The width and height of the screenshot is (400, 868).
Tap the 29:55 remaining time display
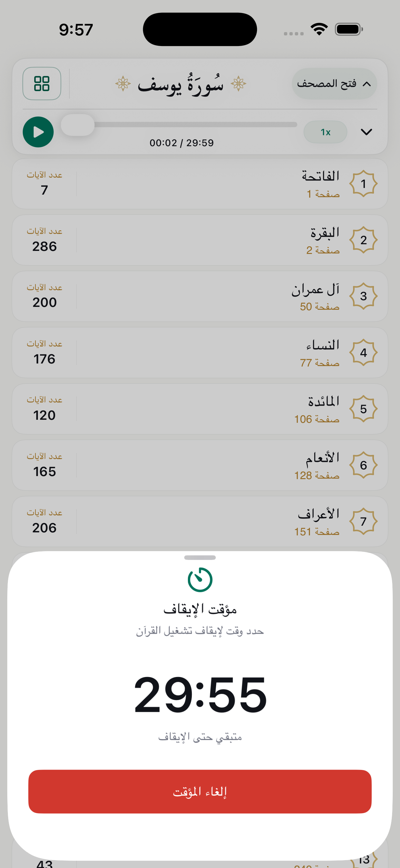pos(200,695)
